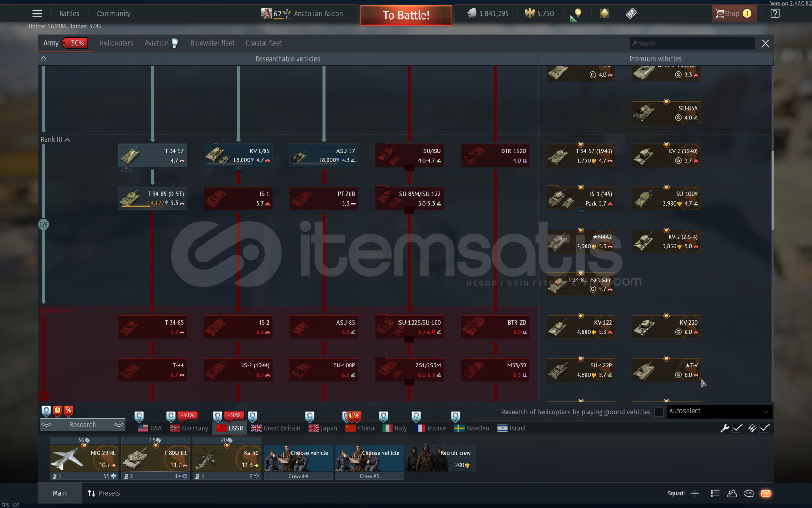The image size is (812, 508).
Task: Open the chat speech bubble icon
Action: coord(749,493)
